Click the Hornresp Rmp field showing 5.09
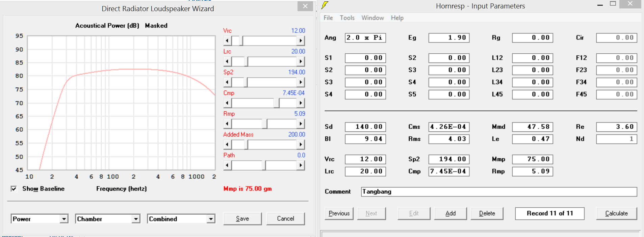Screen dimensions: 644x237 [x=533, y=172]
